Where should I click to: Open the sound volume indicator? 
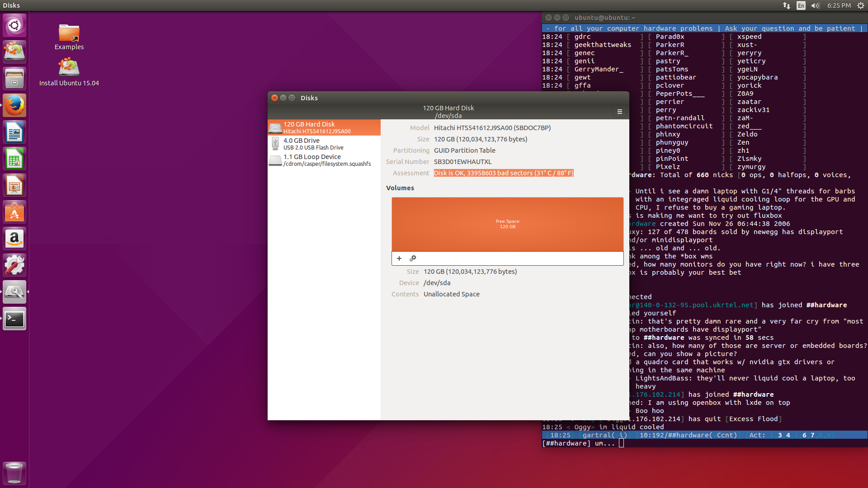coord(816,5)
